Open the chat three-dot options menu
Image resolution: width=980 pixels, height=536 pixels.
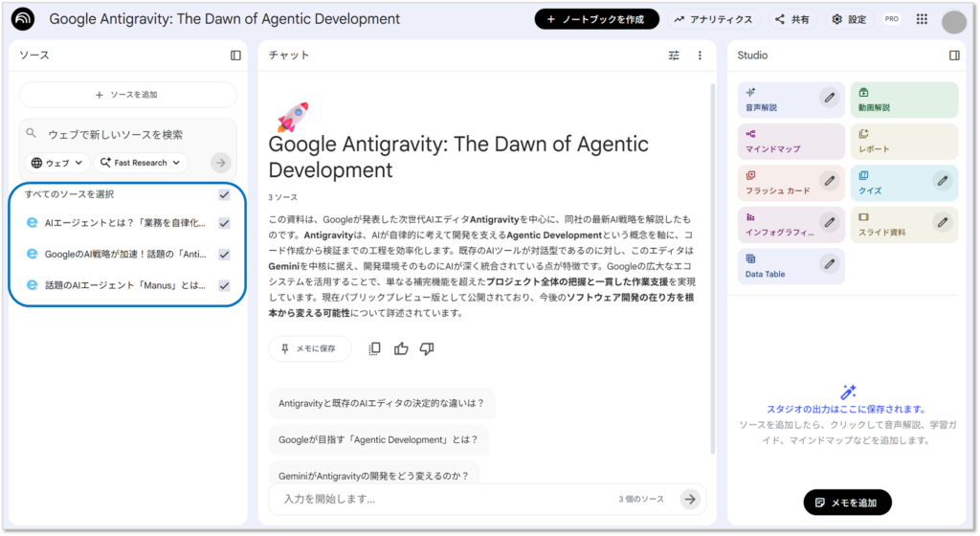click(x=700, y=56)
